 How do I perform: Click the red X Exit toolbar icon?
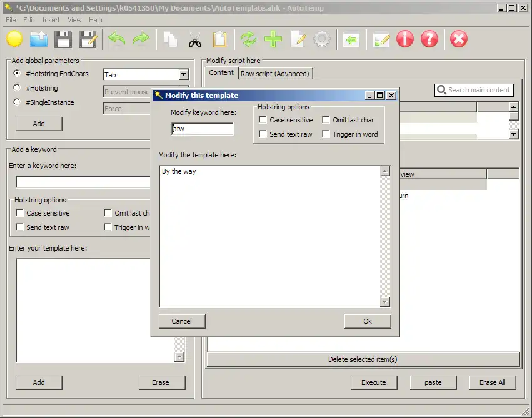click(459, 39)
